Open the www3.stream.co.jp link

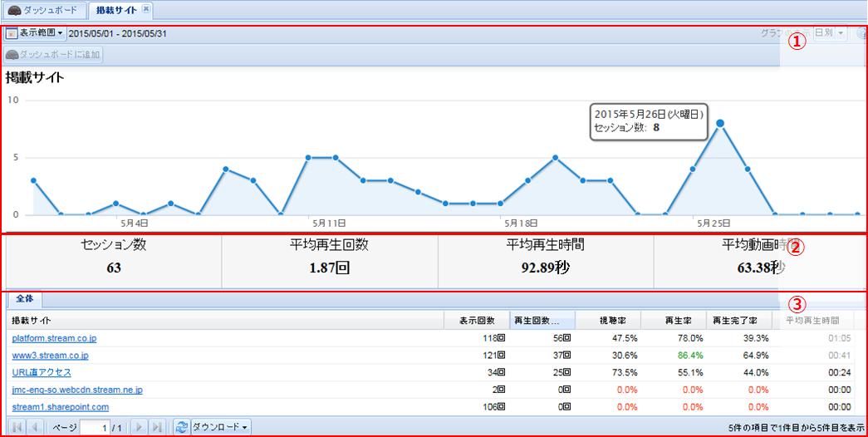click(50, 355)
